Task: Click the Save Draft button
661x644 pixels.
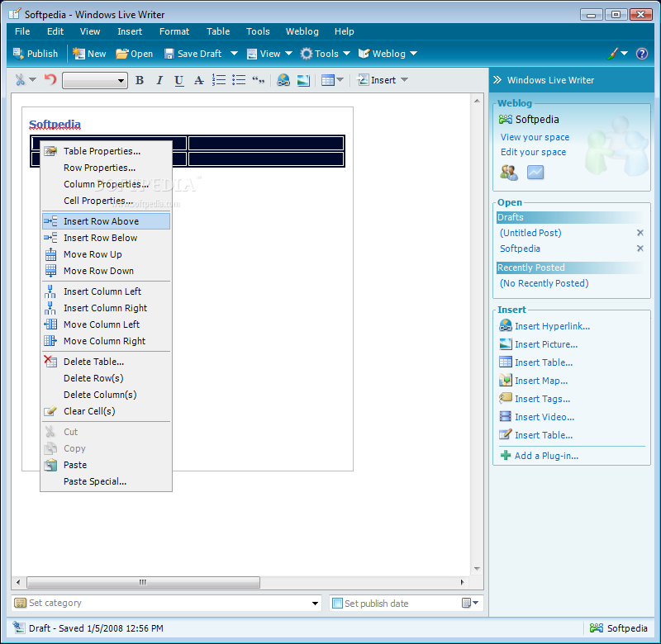Action: pos(193,54)
